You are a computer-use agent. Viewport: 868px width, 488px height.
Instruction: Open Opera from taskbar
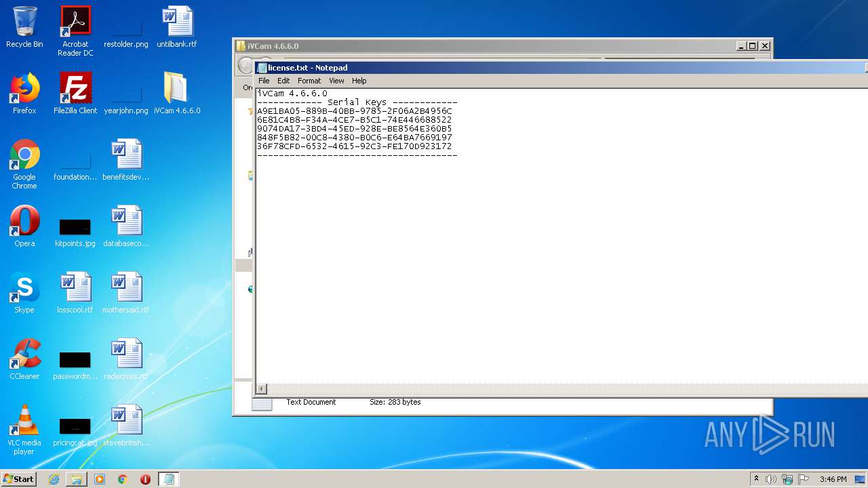tap(145, 479)
